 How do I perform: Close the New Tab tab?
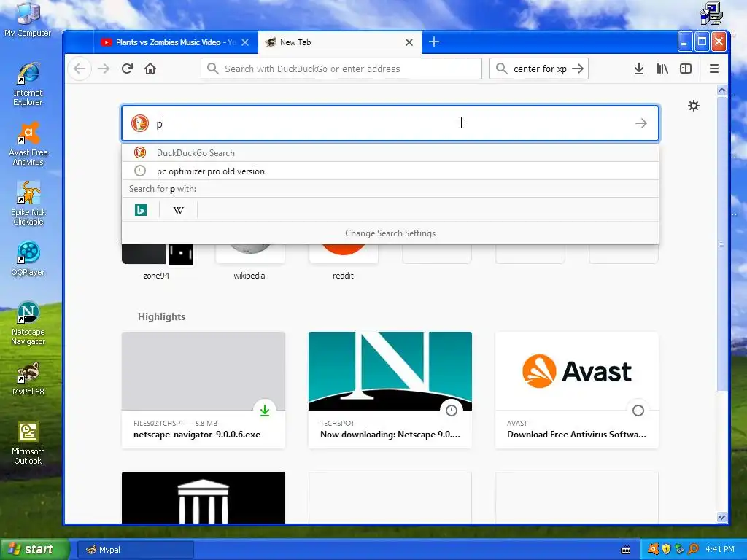(x=409, y=42)
